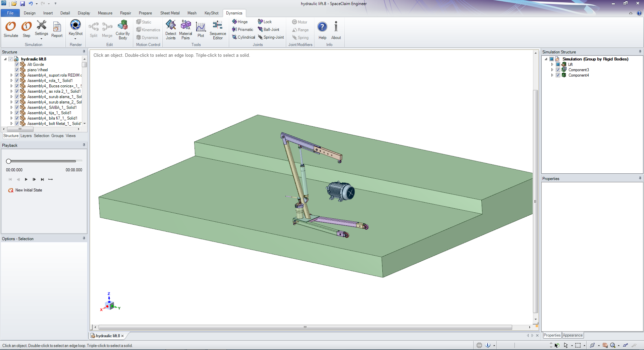This screenshot has height=350, width=644.
Task: Uncheck Component3 in Simulation Structure
Action: tap(558, 70)
